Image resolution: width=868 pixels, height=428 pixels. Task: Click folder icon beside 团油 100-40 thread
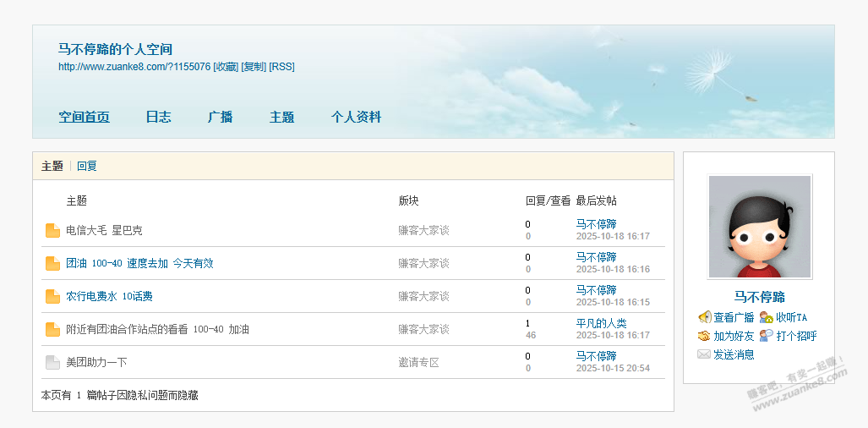click(x=52, y=264)
